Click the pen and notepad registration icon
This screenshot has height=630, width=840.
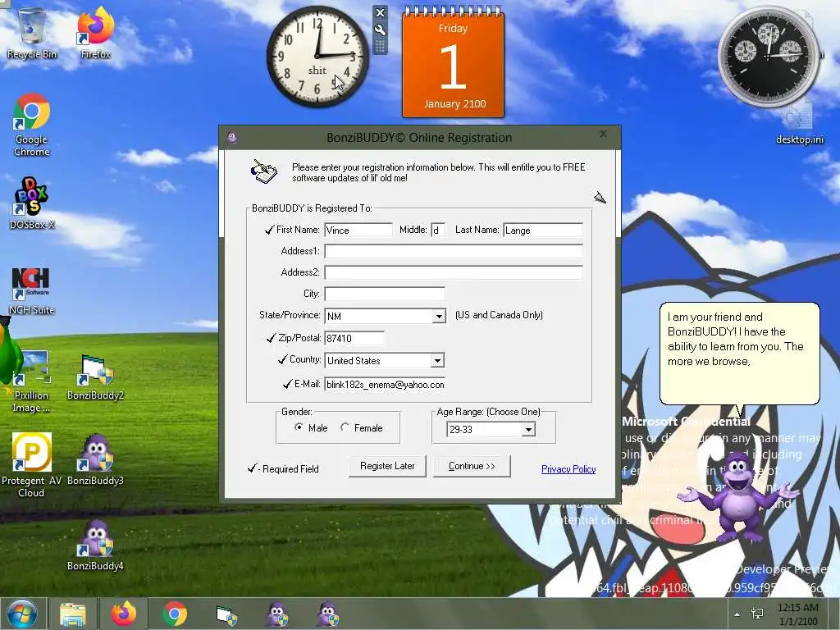pos(264,171)
